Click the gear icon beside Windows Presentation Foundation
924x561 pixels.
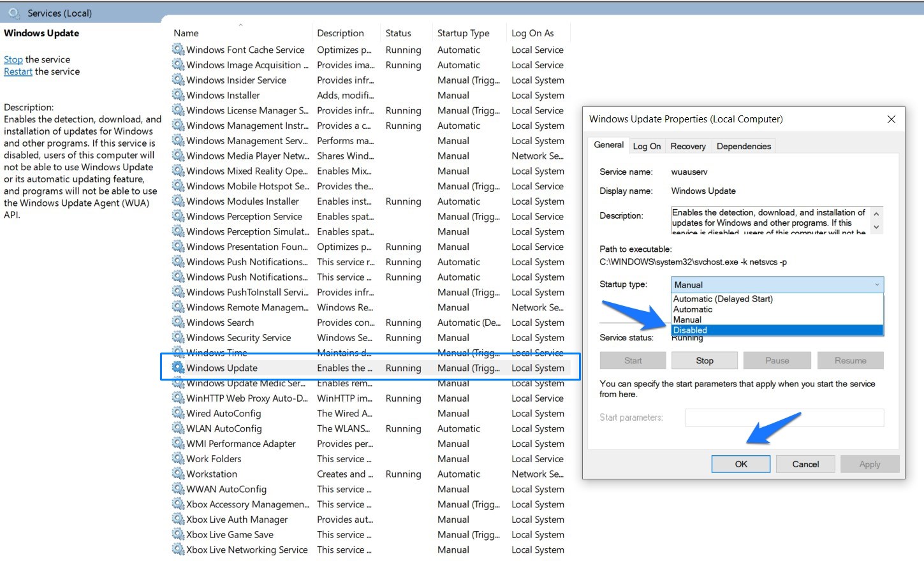pyautogui.click(x=178, y=246)
